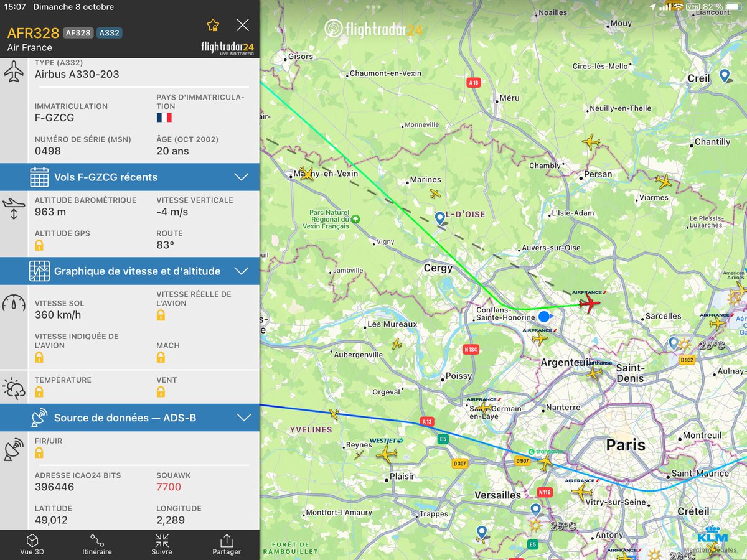
Task: Tap the AF328 flight number badge
Action: [78, 33]
